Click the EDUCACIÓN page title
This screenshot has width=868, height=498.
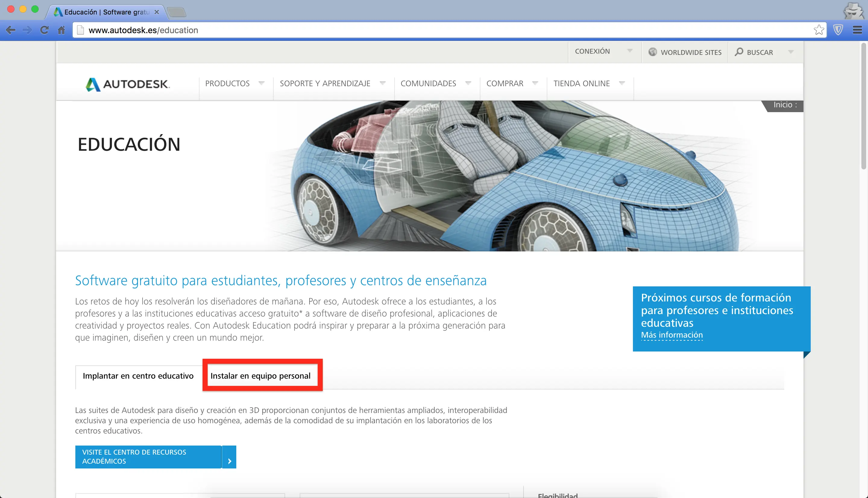129,144
